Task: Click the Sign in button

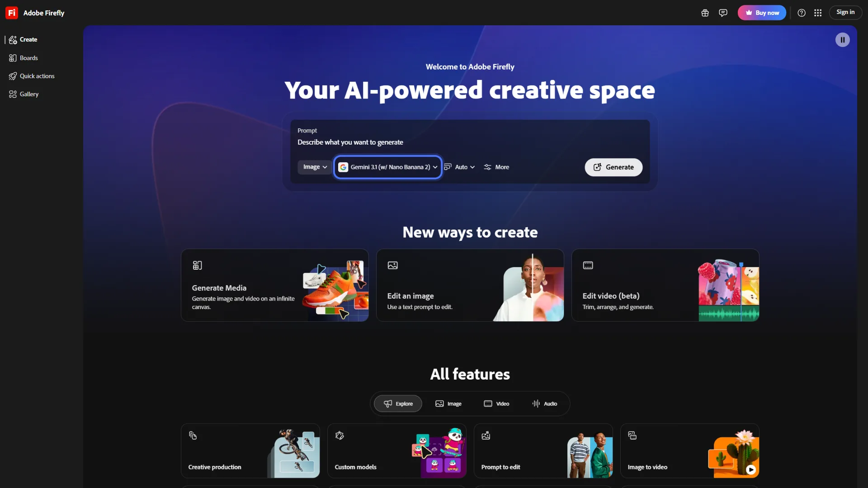Action: (x=845, y=12)
